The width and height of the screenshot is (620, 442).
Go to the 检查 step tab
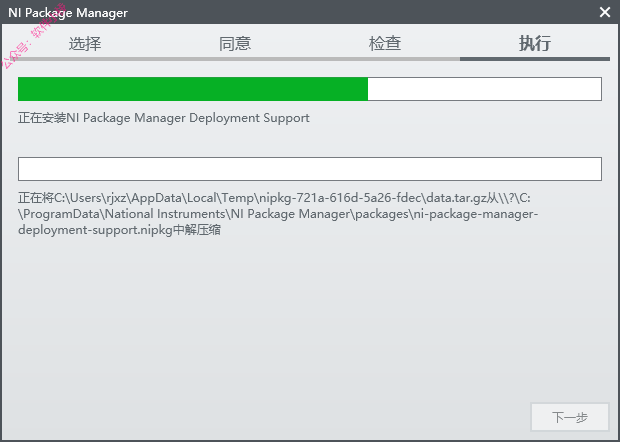coord(385,43)
